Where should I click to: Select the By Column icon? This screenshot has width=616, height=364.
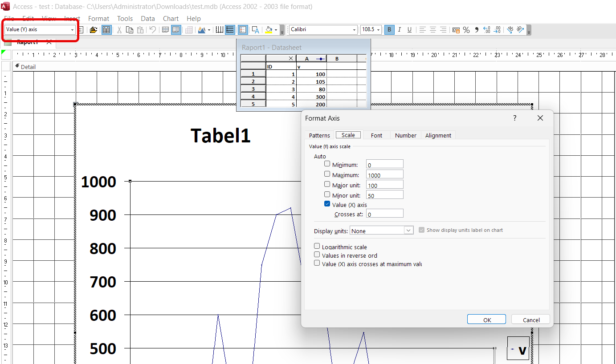click(x=176, y=30)
